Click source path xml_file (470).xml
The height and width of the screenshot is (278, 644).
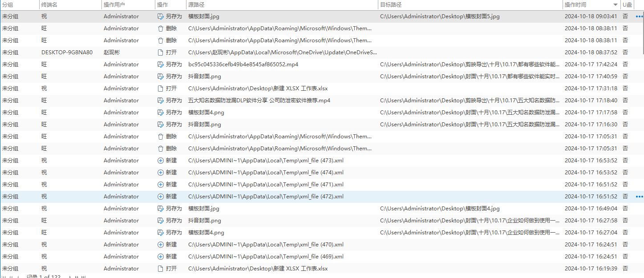pos(266,245)
